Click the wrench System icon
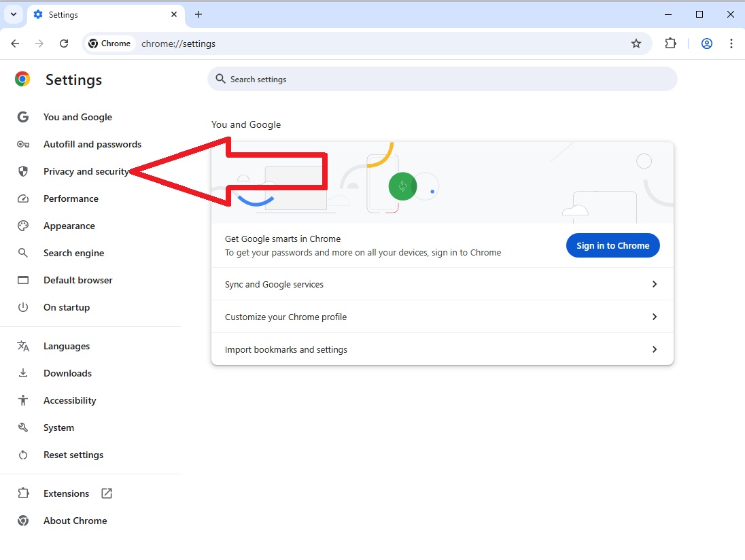 23,427
